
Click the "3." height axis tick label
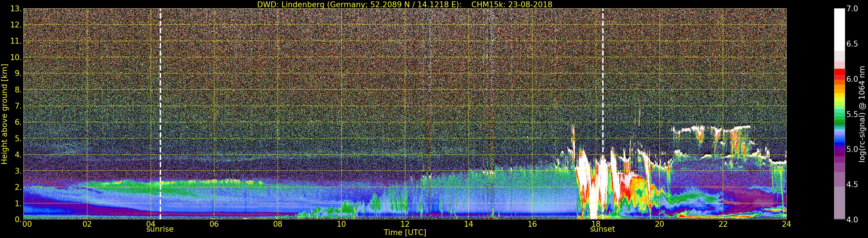tap(18, 171)
